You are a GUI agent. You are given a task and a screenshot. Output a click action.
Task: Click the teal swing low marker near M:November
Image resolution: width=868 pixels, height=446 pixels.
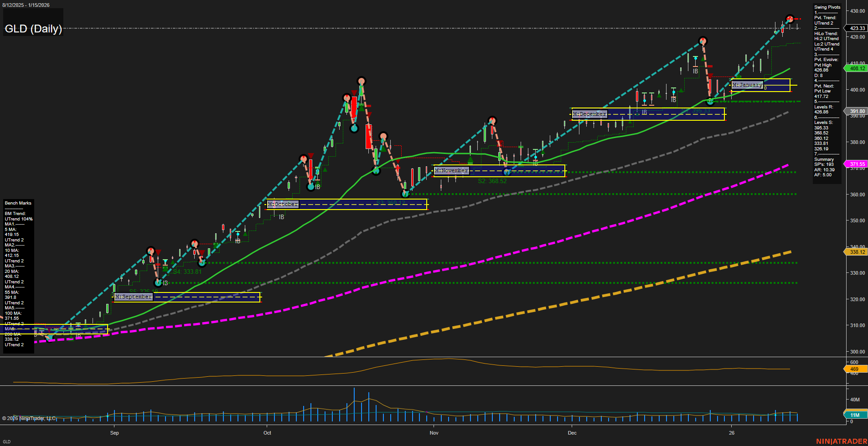tap(507, 172)
